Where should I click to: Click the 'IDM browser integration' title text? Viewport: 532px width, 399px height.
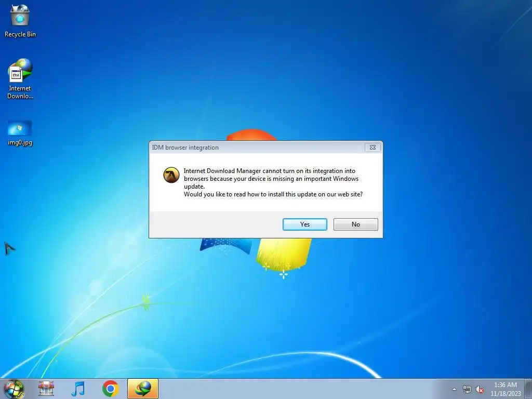tap(185, 148)
